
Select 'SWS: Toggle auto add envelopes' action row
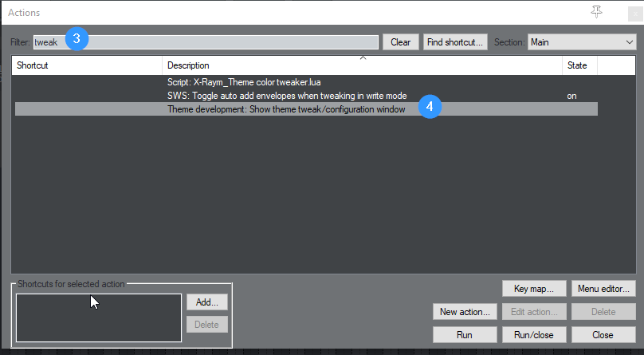coord(306,96)
